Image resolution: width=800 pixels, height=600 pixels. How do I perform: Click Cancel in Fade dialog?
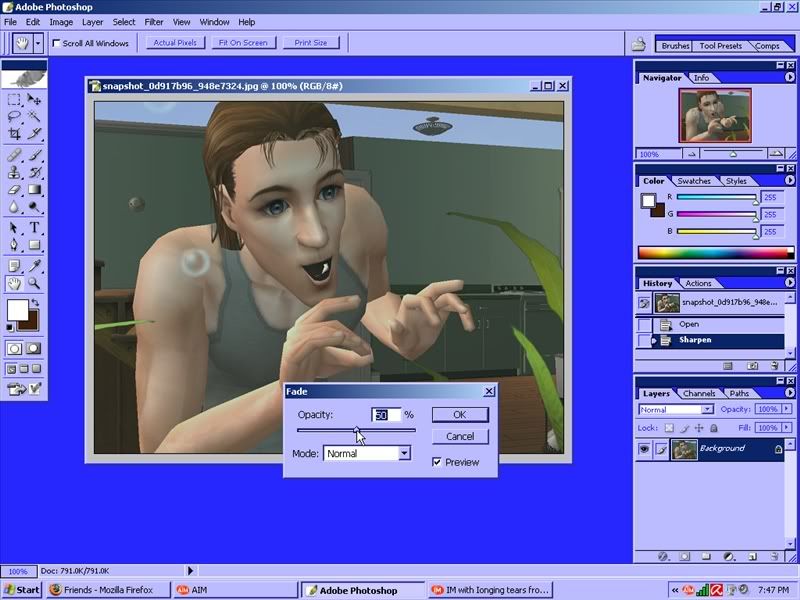click(x=460, y=437)
